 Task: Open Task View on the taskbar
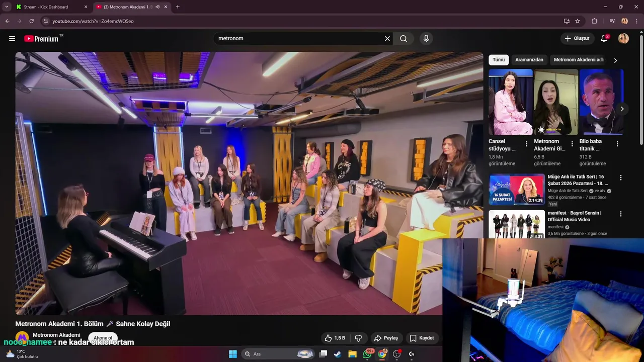pyautogui.click(x=324, y=354)
